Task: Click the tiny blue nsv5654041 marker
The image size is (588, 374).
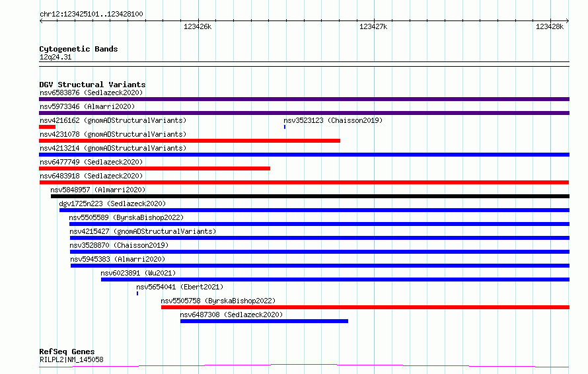Action: pyautogui.click(x=137, y=293)
